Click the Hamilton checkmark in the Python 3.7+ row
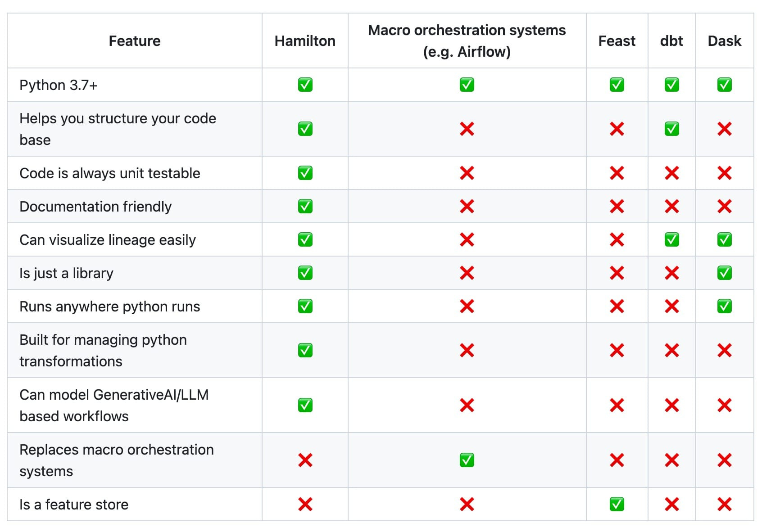This screenshot has height=532, width=762. click(305, 85)
